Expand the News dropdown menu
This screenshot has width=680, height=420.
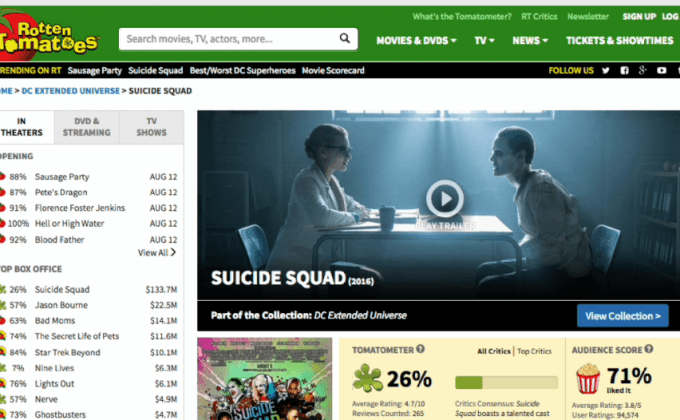point(530,41)
